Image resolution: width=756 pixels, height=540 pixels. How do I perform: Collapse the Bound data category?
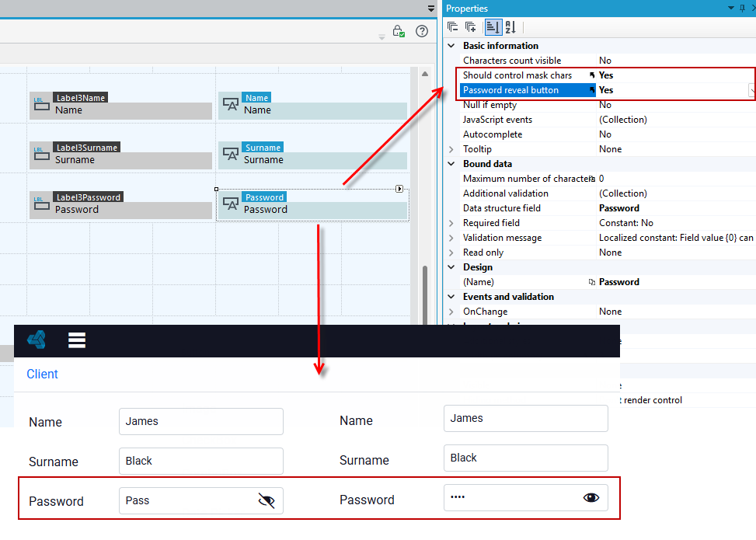tap(451, 164)
